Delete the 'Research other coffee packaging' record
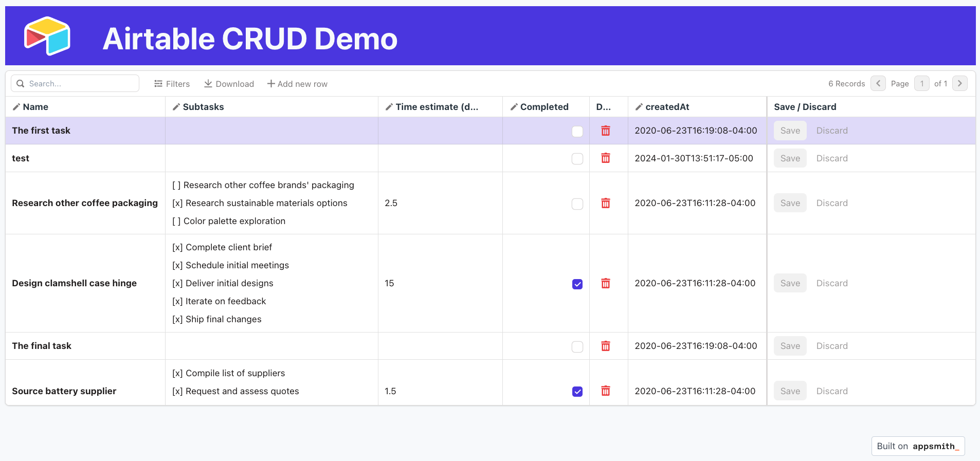This screenshot has width=980, height=461. (x=606, y=203)
